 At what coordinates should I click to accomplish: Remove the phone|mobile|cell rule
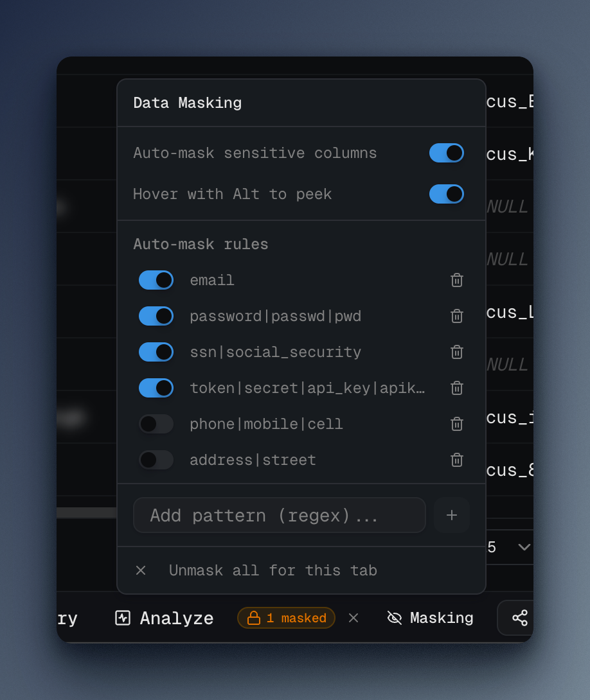pos(457,424)
